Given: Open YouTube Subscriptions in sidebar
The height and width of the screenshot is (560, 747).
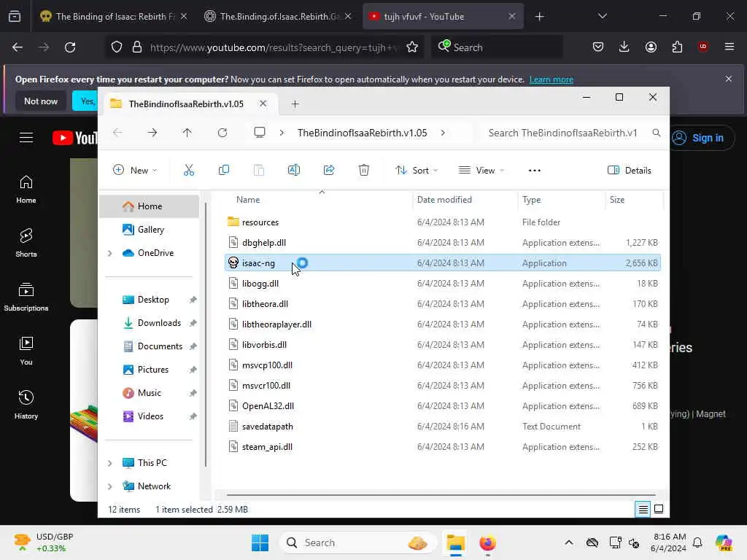Looking at the screenshot, I should coord(26,296).
